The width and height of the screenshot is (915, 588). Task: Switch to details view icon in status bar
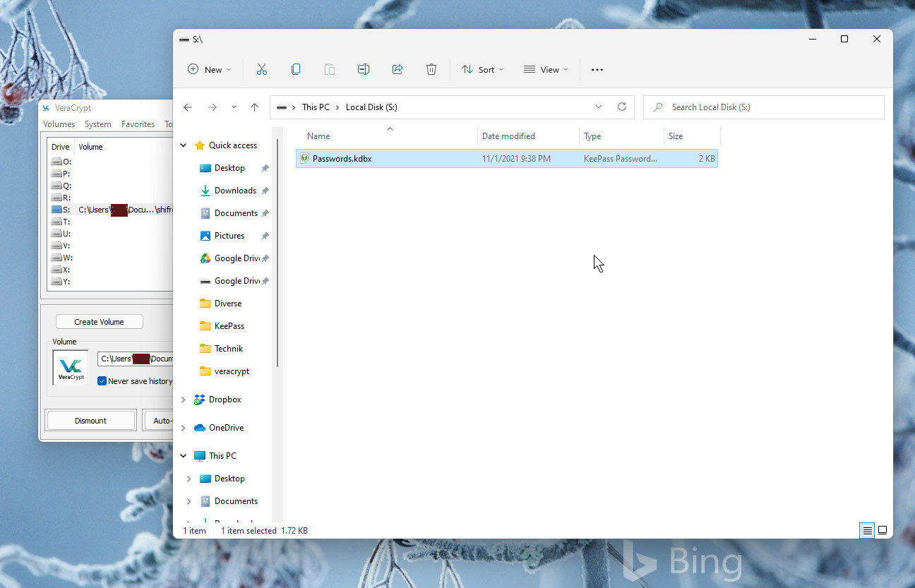pyautogui.click(x=867, y=530)
